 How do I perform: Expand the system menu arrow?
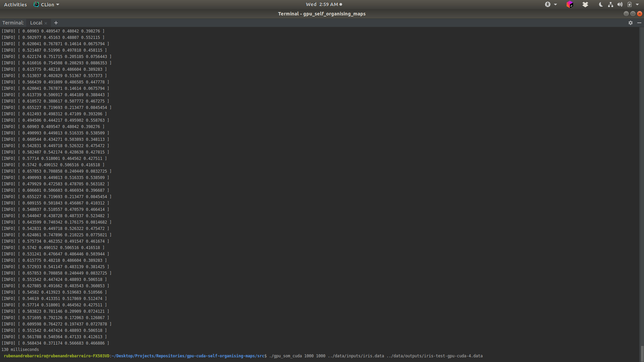pos(637,4)
